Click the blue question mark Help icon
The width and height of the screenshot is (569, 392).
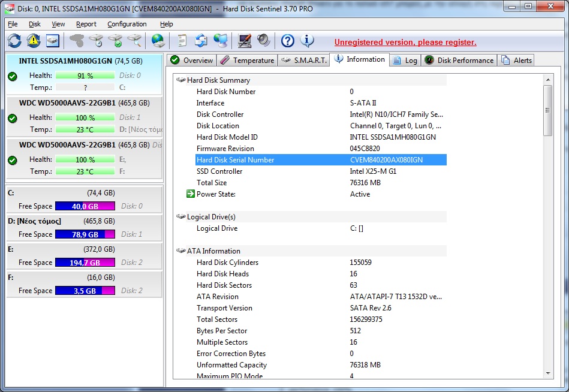tap(287, 41)
